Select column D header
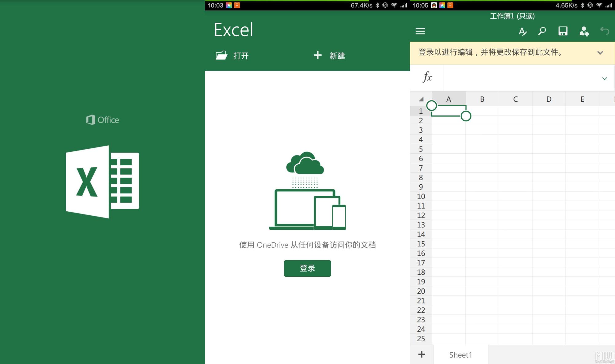Viewport: 615px width, 364px height. point(549,99)
